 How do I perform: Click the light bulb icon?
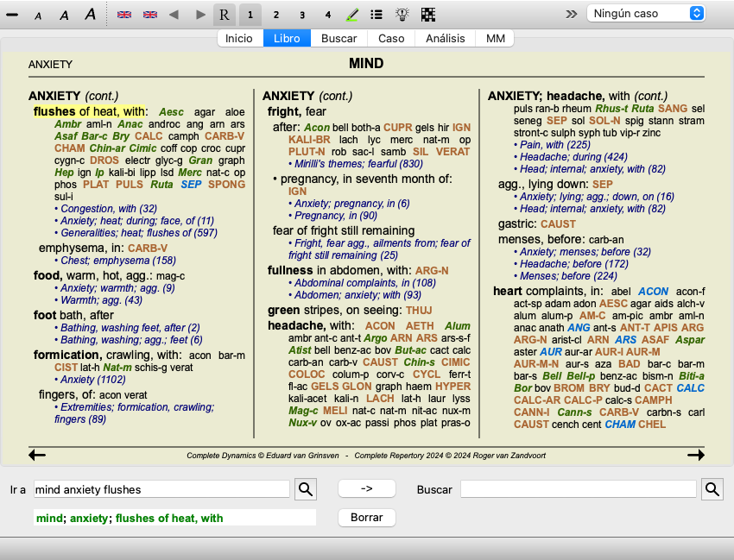point(402,15)
